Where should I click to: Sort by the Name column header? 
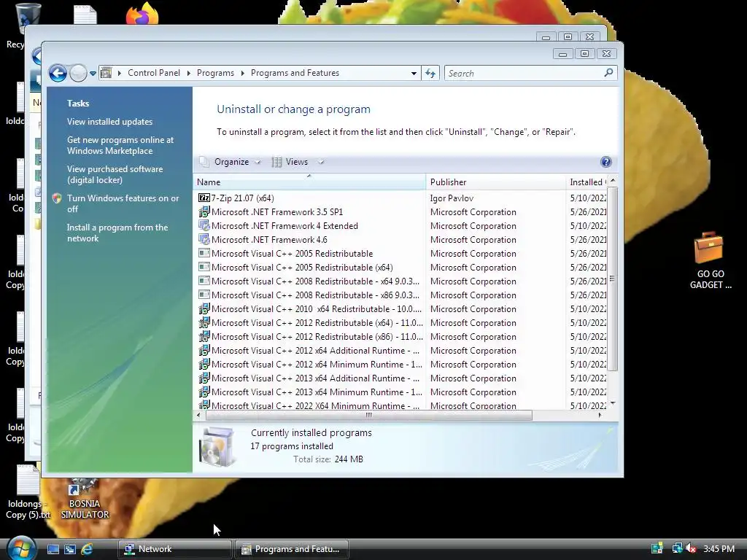tap(309, 182)
